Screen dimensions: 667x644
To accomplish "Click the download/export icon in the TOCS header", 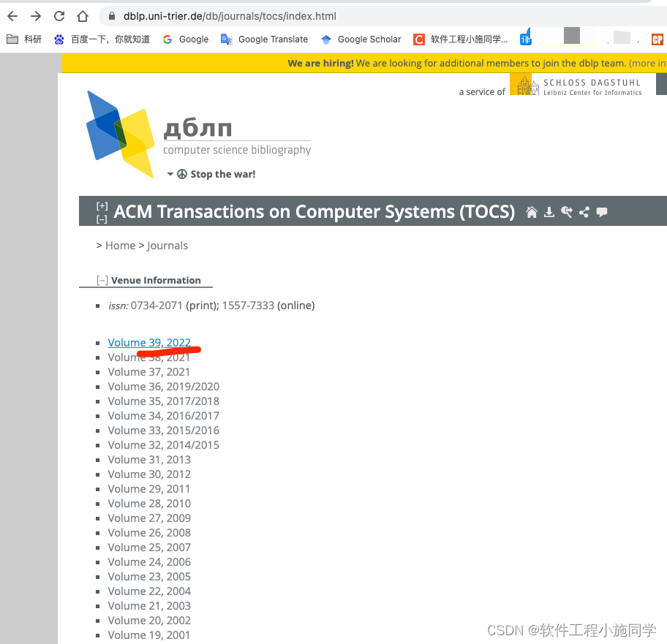I will coord(549,212).
